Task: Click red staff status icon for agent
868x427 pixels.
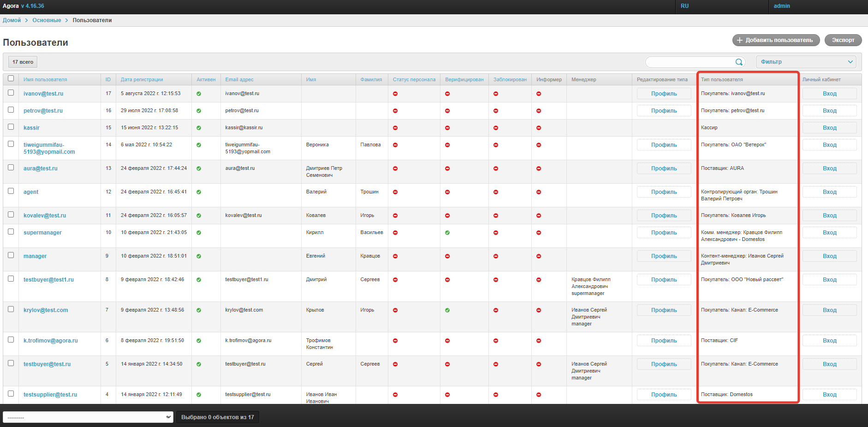Action: point(395,192)
